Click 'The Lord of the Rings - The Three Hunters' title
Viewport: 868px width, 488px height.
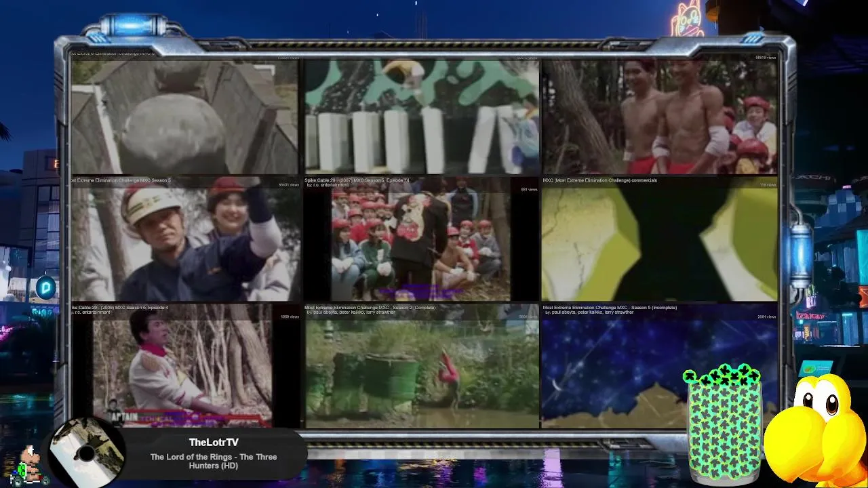(214, 461)
